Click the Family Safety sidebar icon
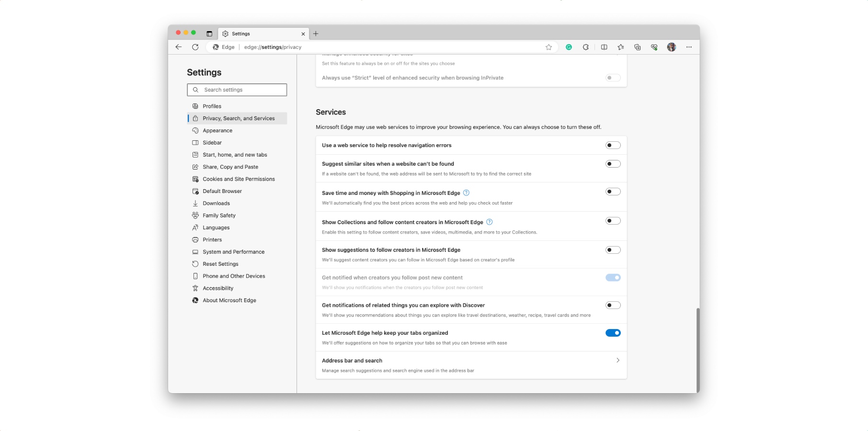The width and height of the screenshot is (868, 431). pos(195,215)
